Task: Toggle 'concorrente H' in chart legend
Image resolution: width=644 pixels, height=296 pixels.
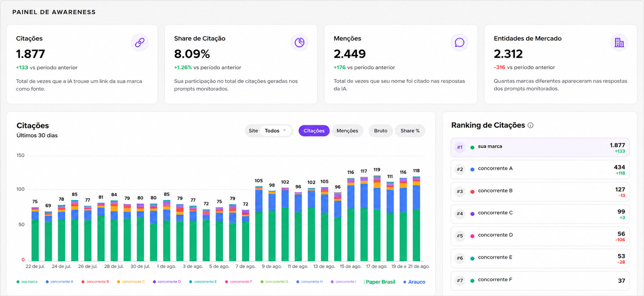Action: (x=309, y=282)
